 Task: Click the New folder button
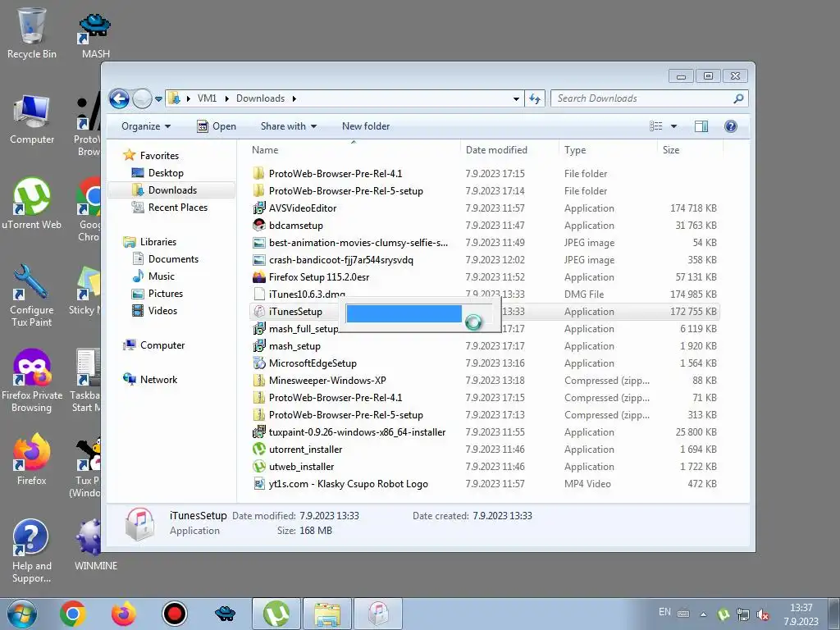tap(366, 126)
